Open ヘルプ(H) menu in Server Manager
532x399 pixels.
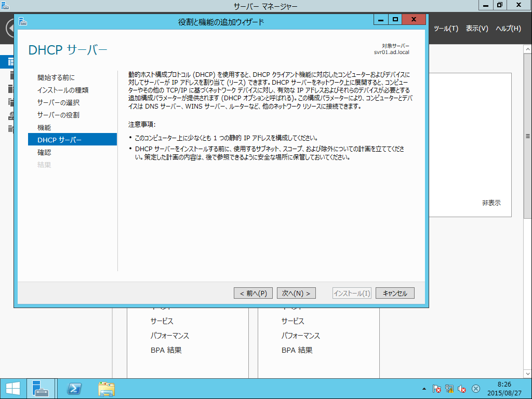pos(508,29)
